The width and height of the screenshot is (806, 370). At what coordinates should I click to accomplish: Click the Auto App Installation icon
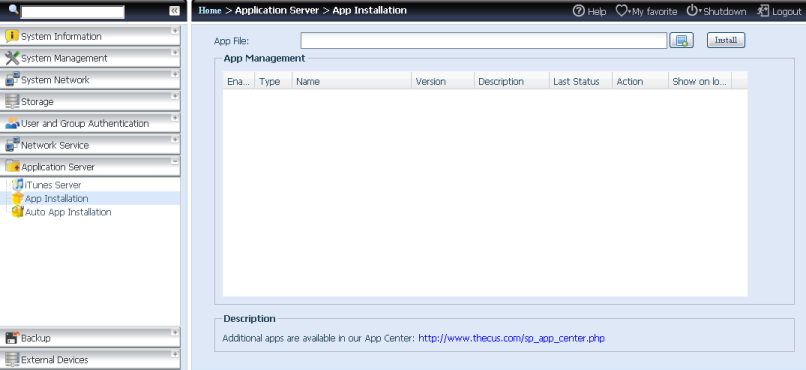[18, 212]
